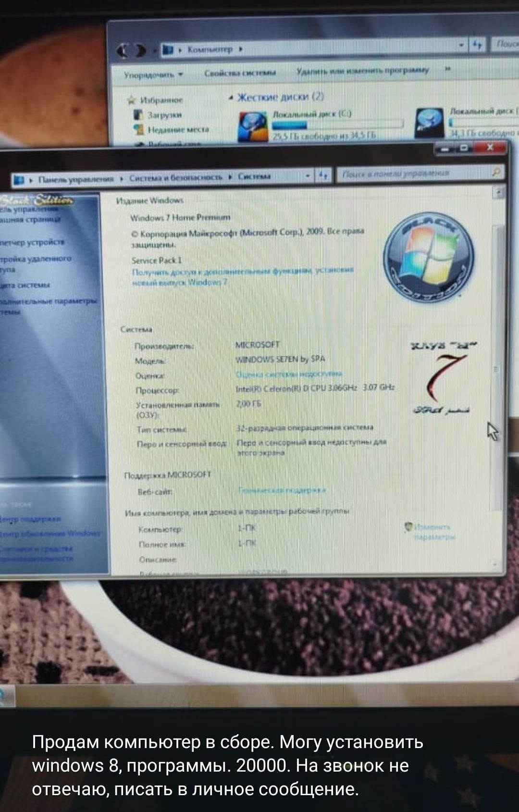Open Настройка удаленного доступа link
Viewport: 519px width, 812px height.
[35, 264]
